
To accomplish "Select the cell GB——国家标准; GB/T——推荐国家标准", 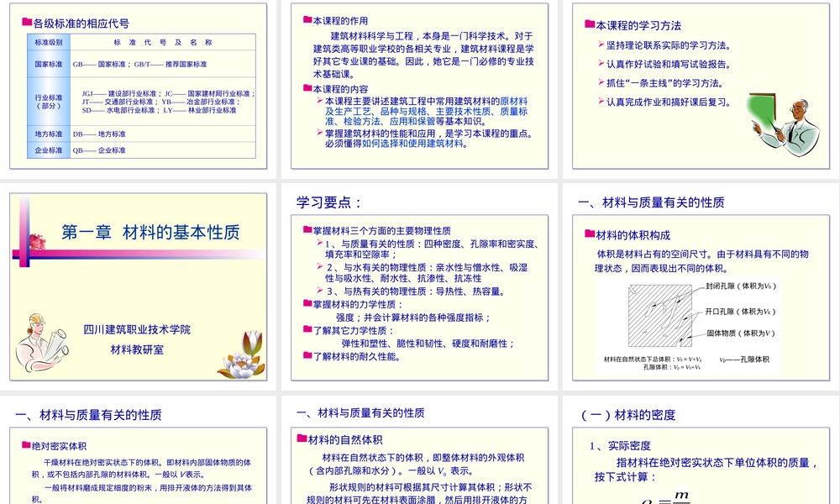I will 163,64.
